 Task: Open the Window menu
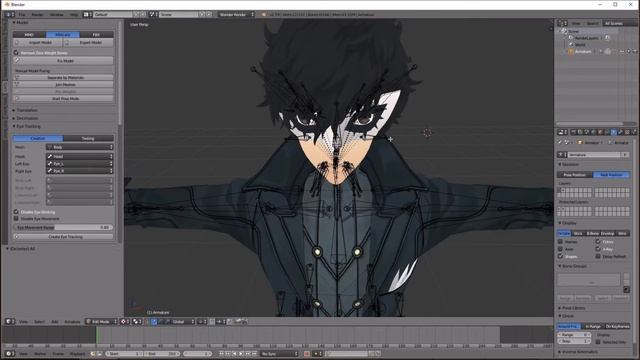pos(56,14)
